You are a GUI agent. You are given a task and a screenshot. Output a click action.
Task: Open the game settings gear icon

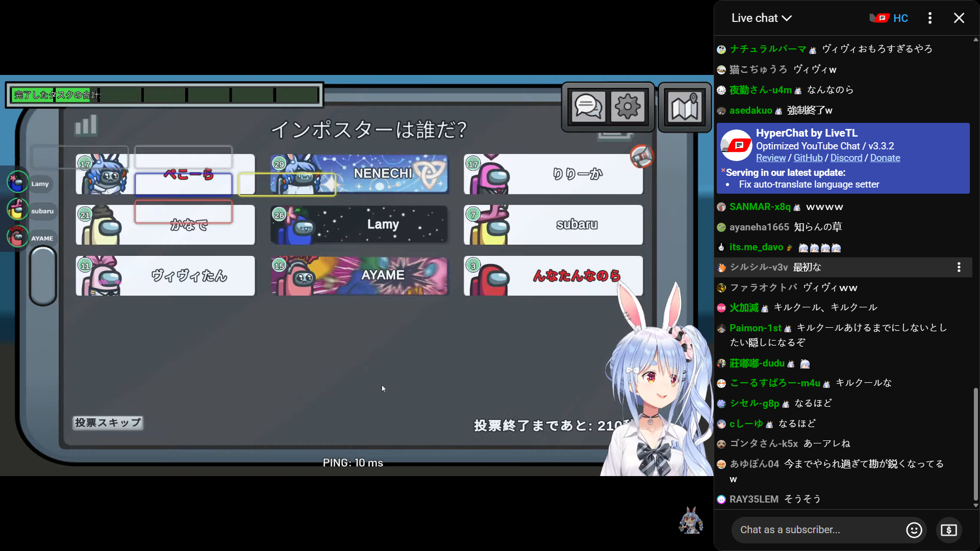pyautogui.click(x=627, y=107)
